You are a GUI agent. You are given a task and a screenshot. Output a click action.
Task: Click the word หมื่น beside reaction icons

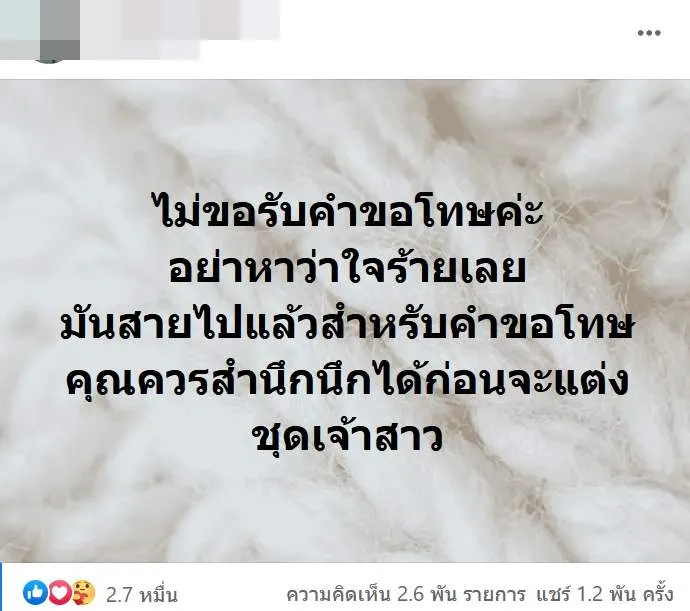(158, 596)
